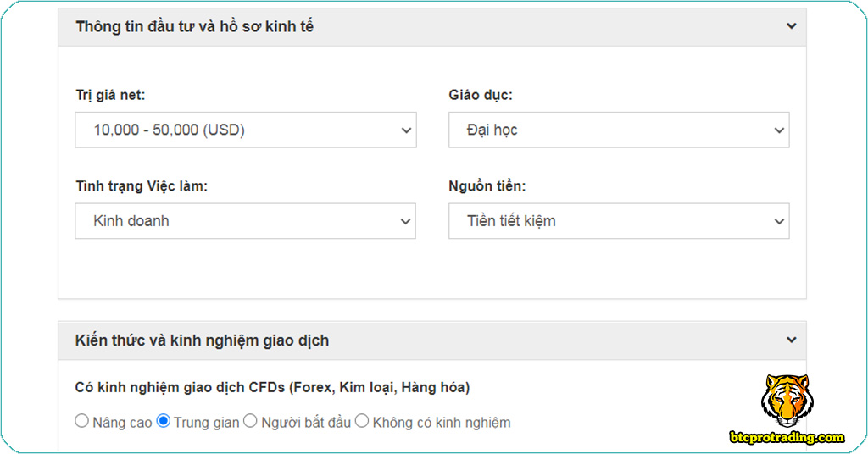Click the CFDs experience question text
Screen dimensions: 868x454
[272, 387]
